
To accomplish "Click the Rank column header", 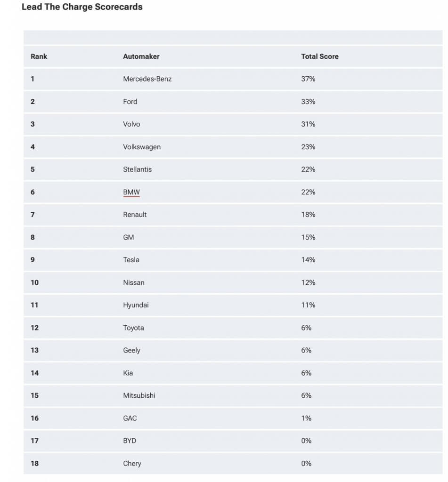I will click(x=39, y=56).
